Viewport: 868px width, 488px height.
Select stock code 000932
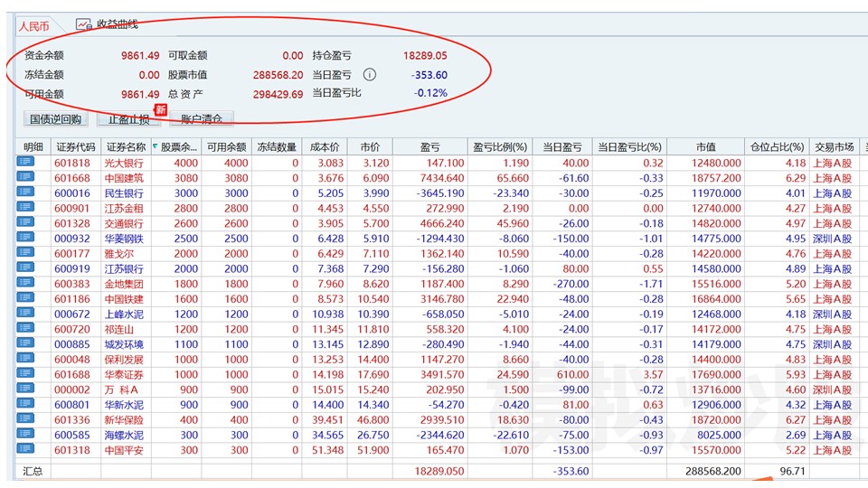pyautogui.click(x=72, y=239)
